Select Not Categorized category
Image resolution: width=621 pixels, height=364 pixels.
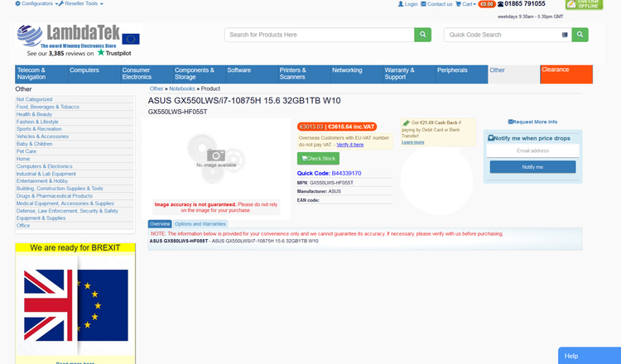click(34, 99)
